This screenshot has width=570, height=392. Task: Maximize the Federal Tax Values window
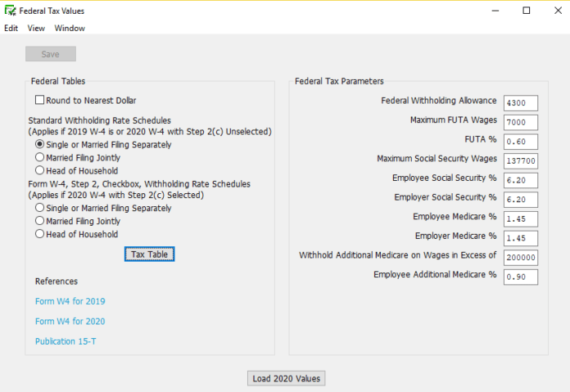pos(526,11)
